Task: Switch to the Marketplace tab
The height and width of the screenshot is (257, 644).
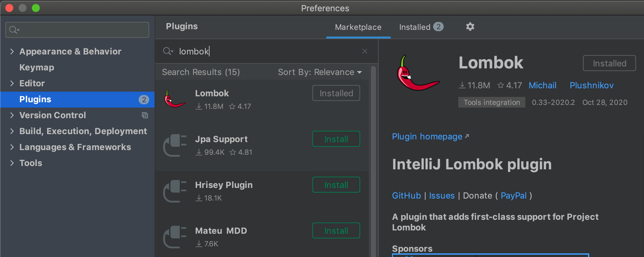Action: tap(358, 27)
